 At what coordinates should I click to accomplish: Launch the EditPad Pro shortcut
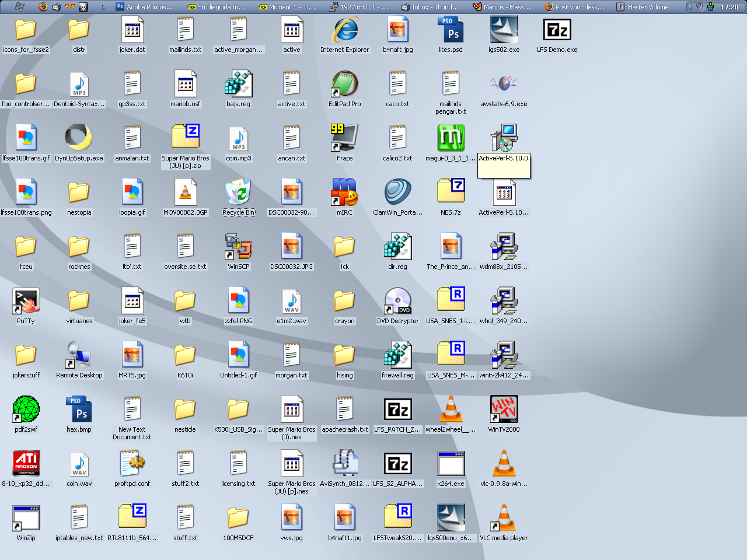pos(344,84)
